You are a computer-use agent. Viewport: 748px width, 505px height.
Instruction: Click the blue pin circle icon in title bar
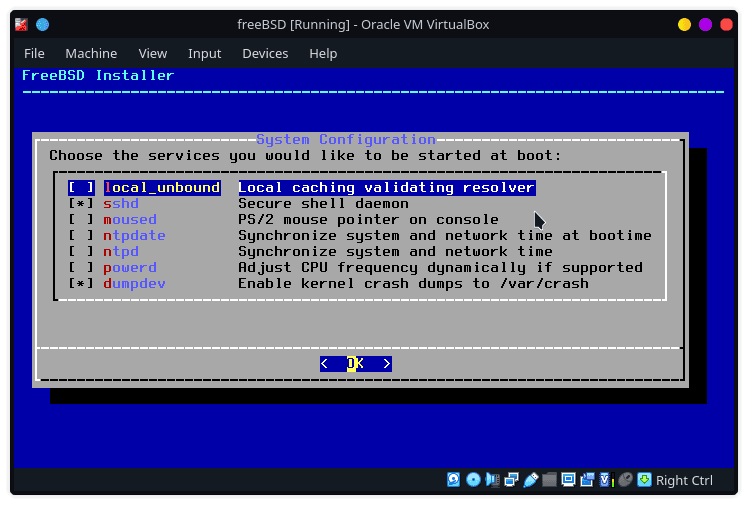42,24
